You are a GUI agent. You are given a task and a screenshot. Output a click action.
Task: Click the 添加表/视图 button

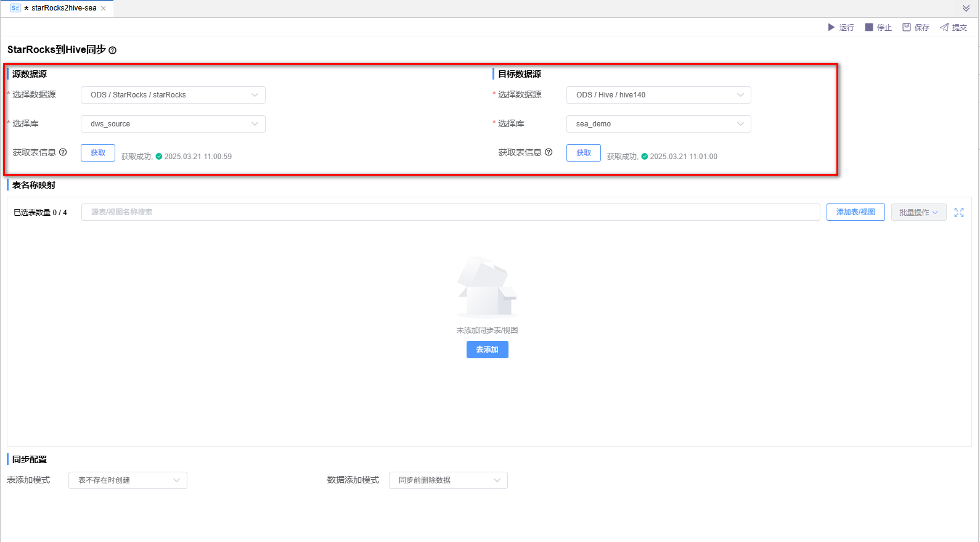(x=855, y=212)
